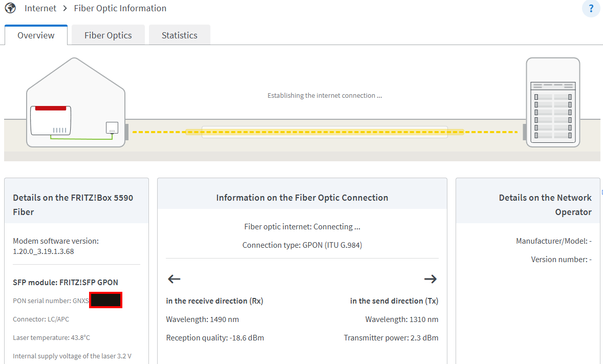Click 'Transmitter power: 2.3 dBm' value
This screenshot has height=364, width=603.
391,338
